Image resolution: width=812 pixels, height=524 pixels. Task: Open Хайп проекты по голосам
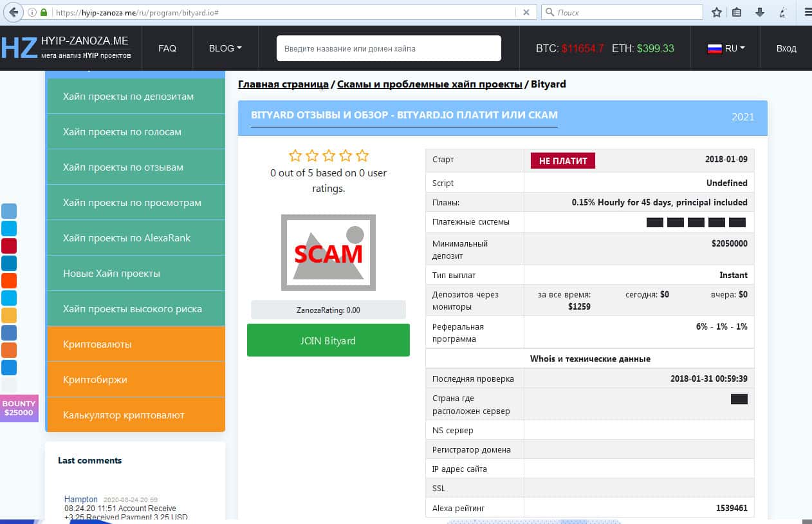coord(136,132)
